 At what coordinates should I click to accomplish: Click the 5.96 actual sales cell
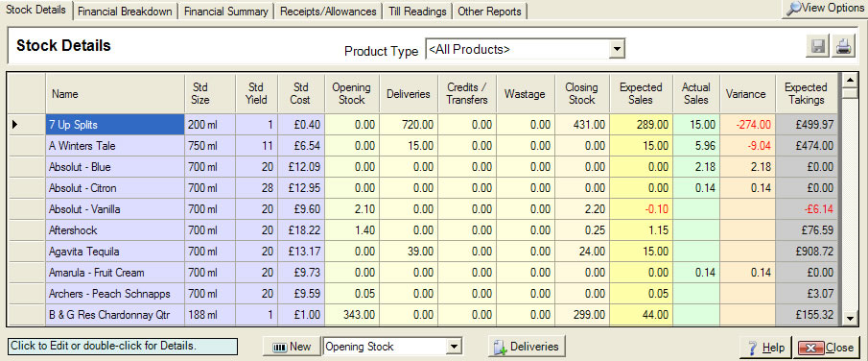[696, 146]
